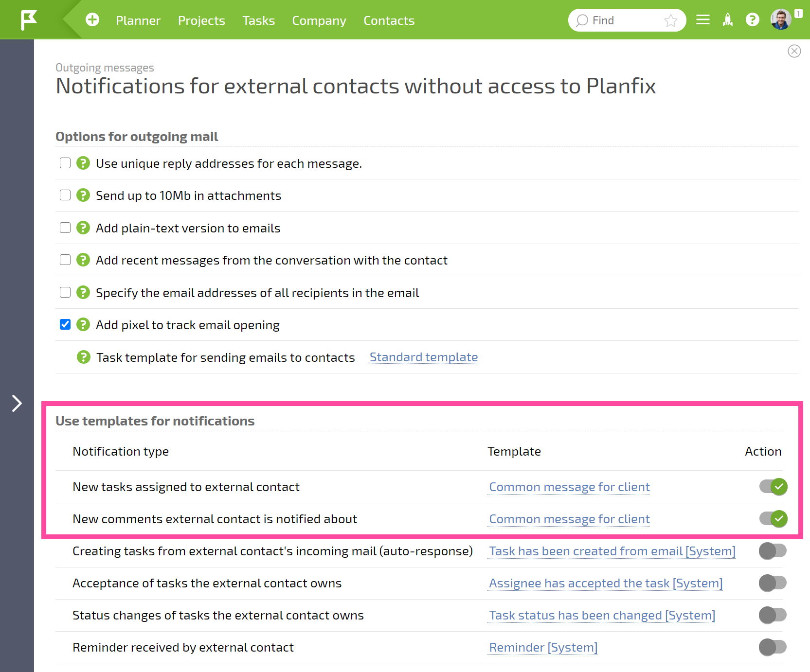Open Common message for client for new tasks
810x672 pixels.
570,487
